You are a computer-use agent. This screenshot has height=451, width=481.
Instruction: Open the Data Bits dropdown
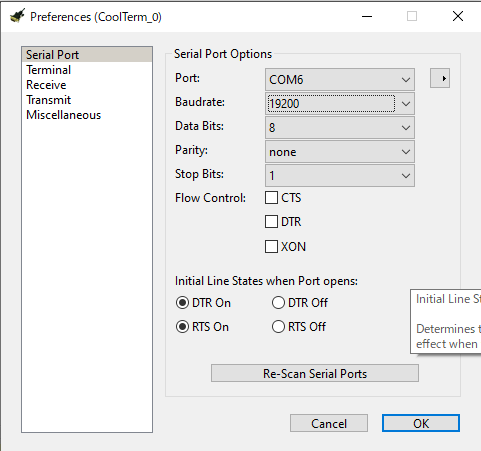click(340, 127)
